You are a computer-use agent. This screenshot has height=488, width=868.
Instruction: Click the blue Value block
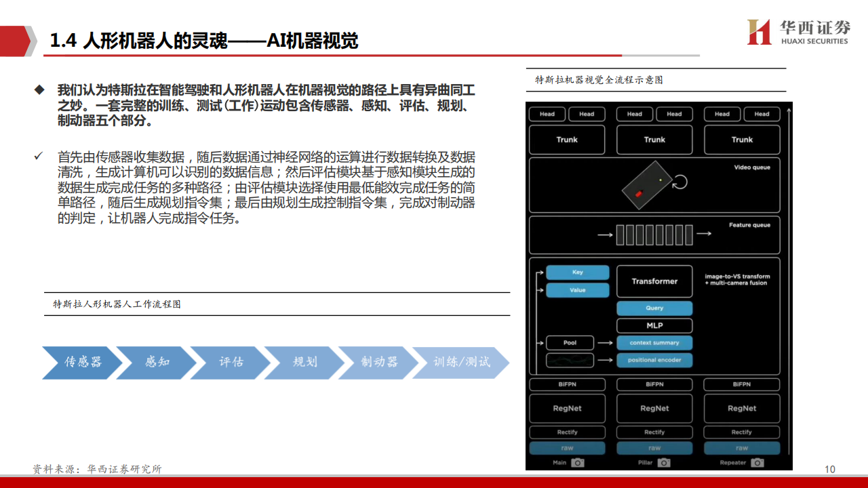tap(578, 290)
